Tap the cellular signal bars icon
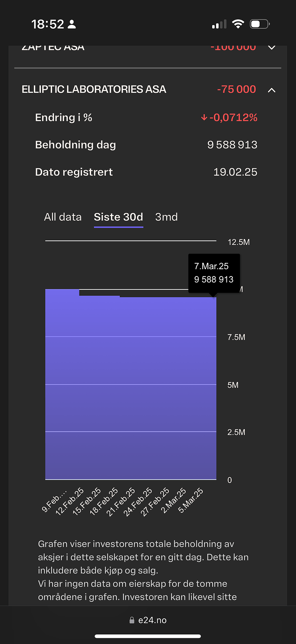 point(219,24)
